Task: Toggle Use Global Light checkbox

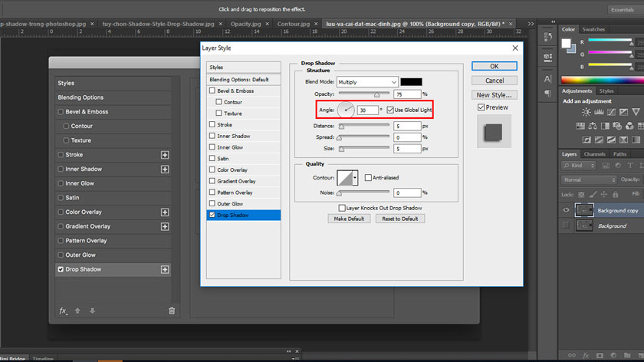Action: [x=390, y=110]
